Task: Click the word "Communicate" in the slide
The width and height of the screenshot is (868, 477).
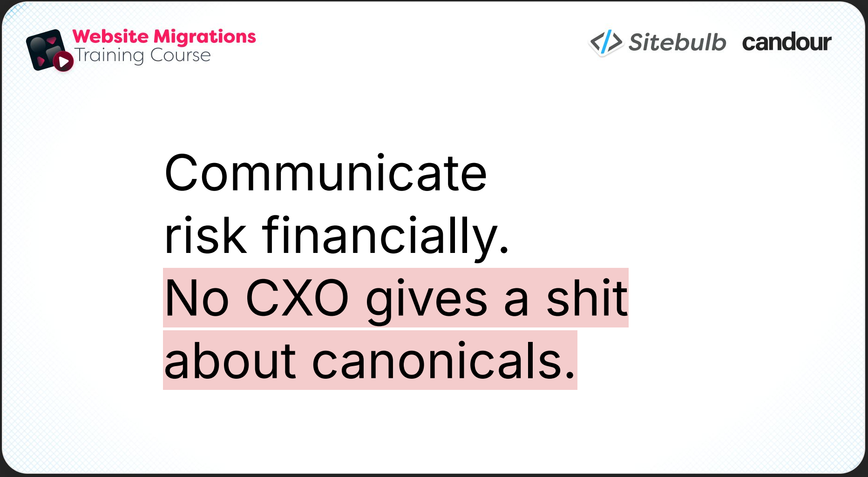Action: [x=325, y=173]
